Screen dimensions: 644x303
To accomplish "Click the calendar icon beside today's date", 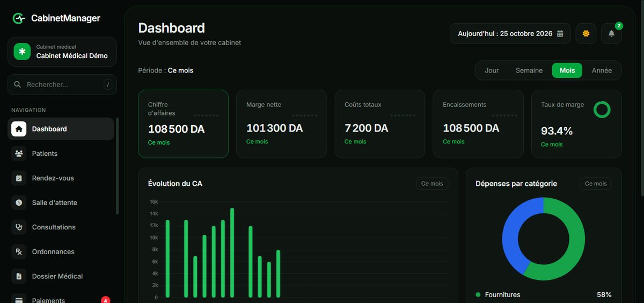I will pyautogui.click(x=560, y=33).
